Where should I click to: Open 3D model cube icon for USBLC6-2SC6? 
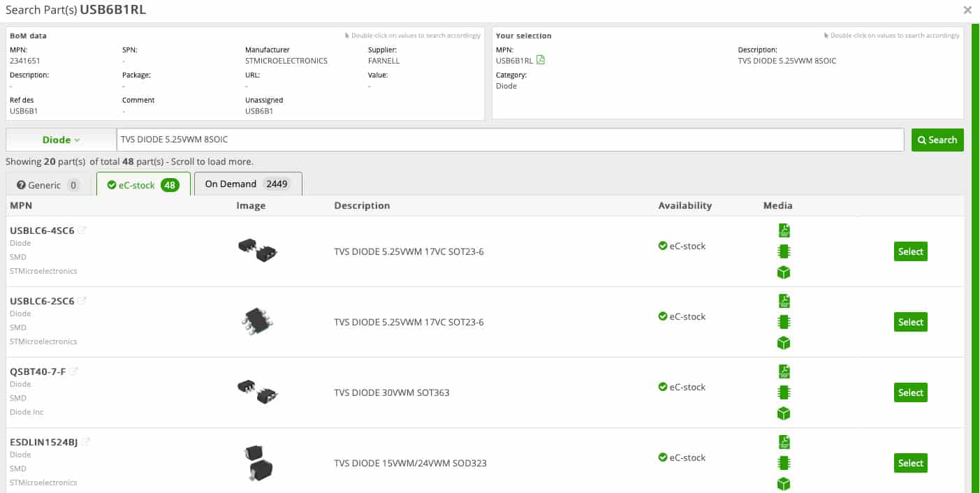[784, 343]
